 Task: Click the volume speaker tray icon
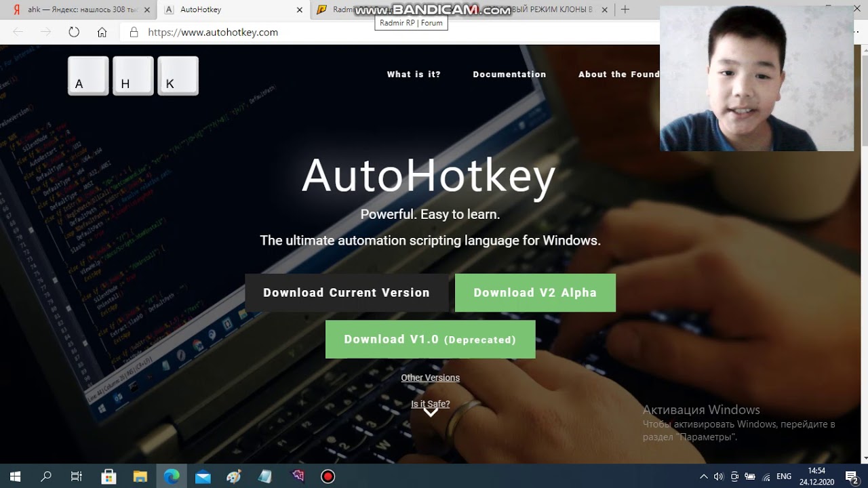coord(719,476)
